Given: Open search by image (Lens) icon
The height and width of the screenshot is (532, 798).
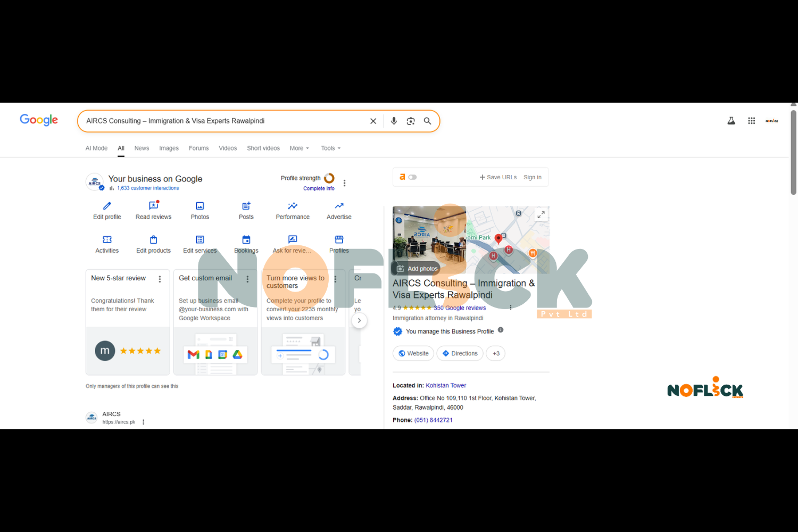Looking at the screenshot, I should coord(411,121).
